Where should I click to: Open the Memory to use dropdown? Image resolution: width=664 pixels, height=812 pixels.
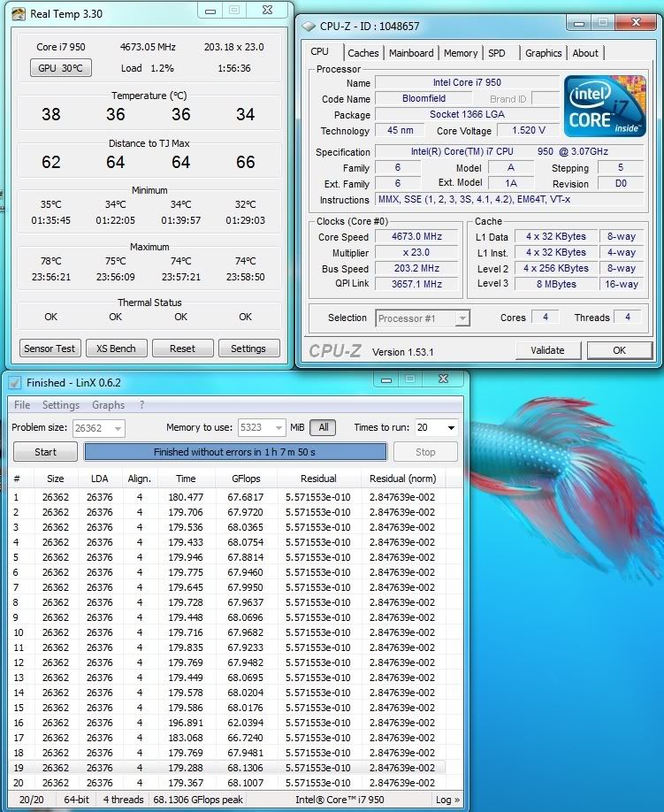coord(279,428)
